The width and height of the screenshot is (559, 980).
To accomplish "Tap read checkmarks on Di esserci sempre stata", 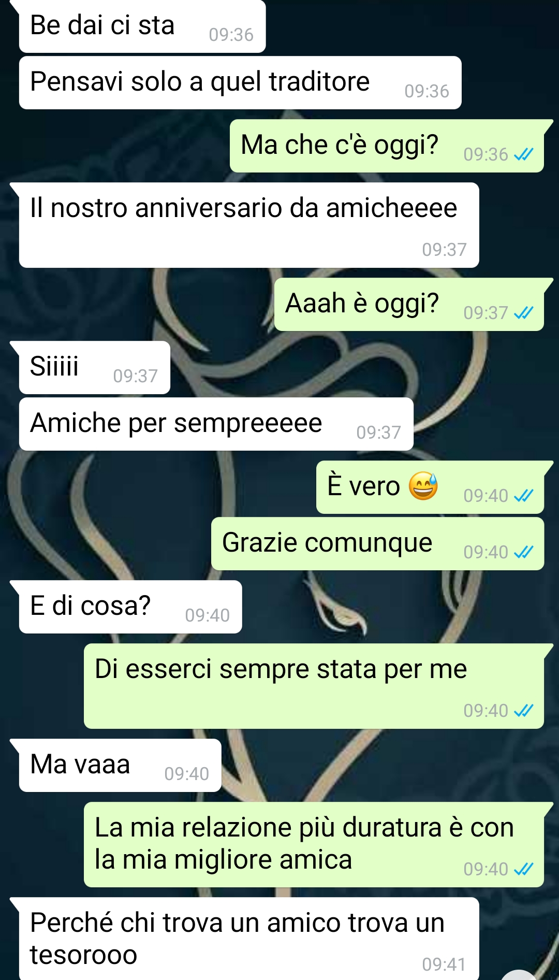I will (523, 711).
